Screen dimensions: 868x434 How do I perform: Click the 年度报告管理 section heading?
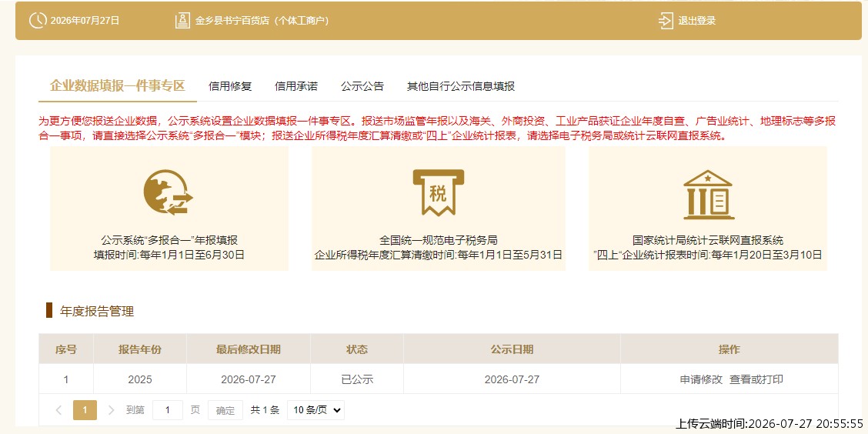(97, 311)
